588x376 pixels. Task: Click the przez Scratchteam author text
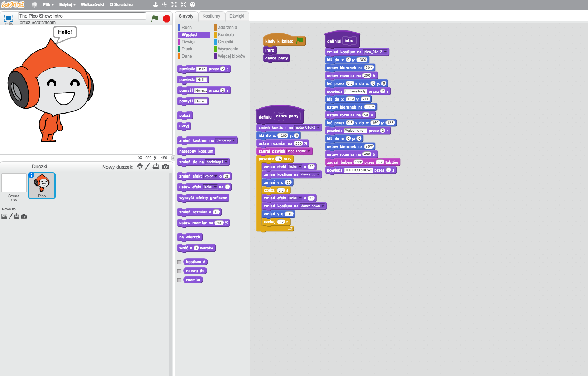click(x=38, y=23)
